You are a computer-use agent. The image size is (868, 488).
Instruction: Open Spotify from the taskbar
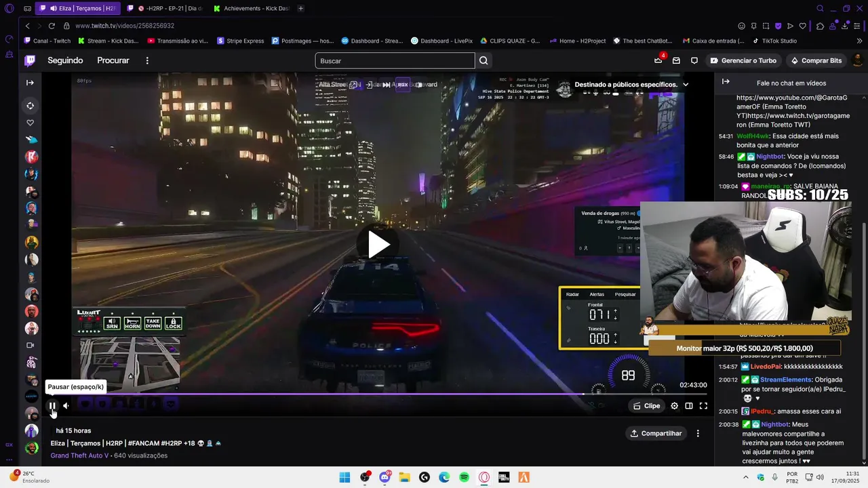pos(464,477)
